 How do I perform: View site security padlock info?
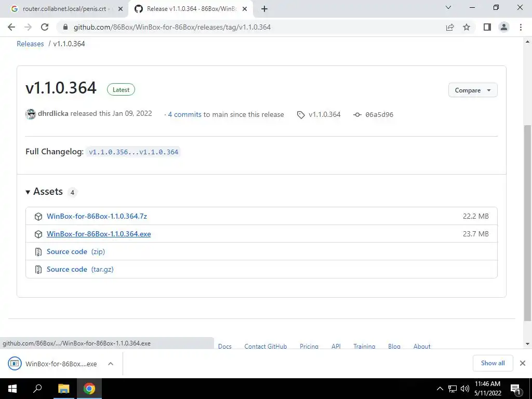[x=65, y=27]
